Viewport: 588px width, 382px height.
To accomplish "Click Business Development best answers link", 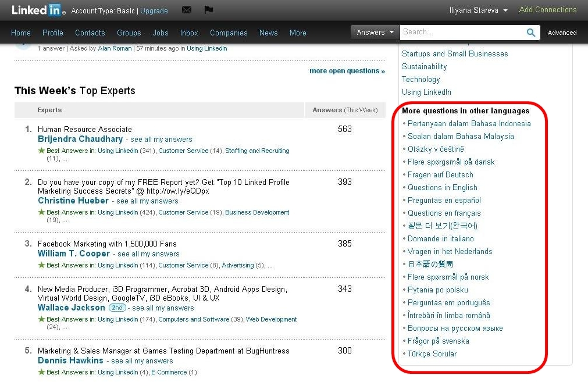I will pos(257,212).
